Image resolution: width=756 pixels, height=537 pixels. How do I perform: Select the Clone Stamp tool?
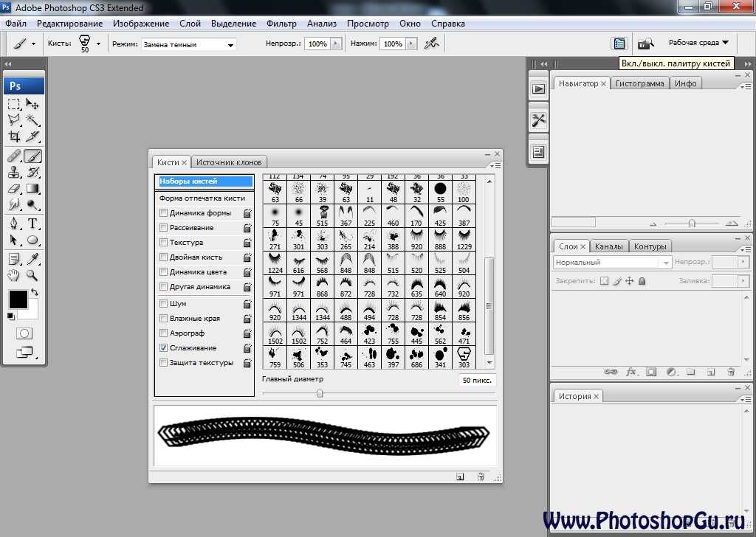(x=14, y=173)
